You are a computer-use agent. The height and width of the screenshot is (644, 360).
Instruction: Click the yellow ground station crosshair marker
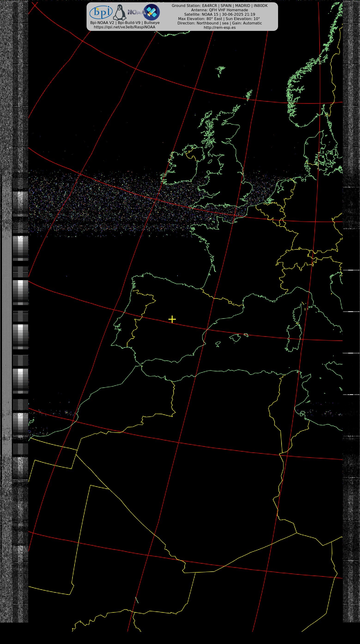pos(172,319)
